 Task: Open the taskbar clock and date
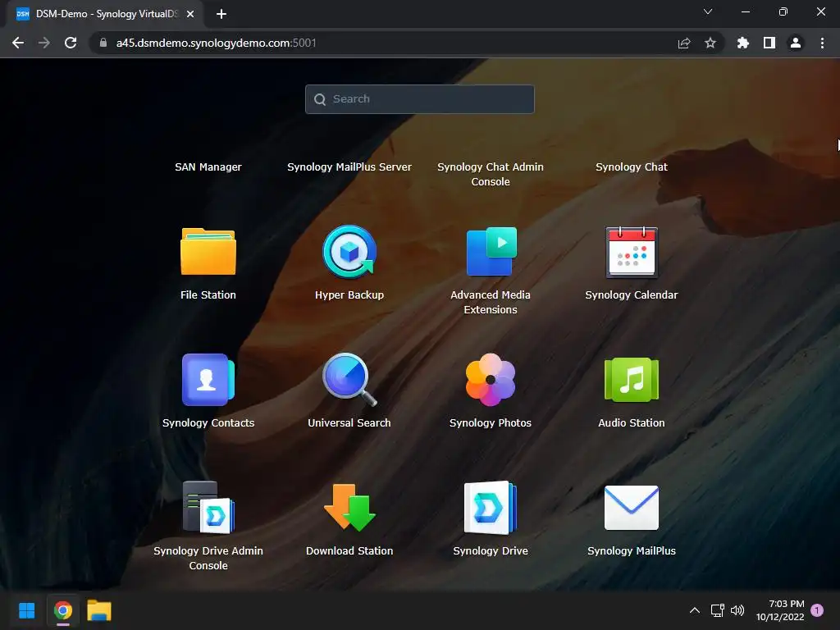(781, 610)
